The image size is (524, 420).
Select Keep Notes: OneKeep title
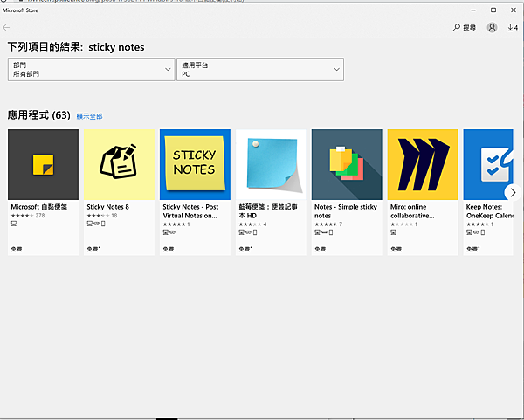coord(489,211)
